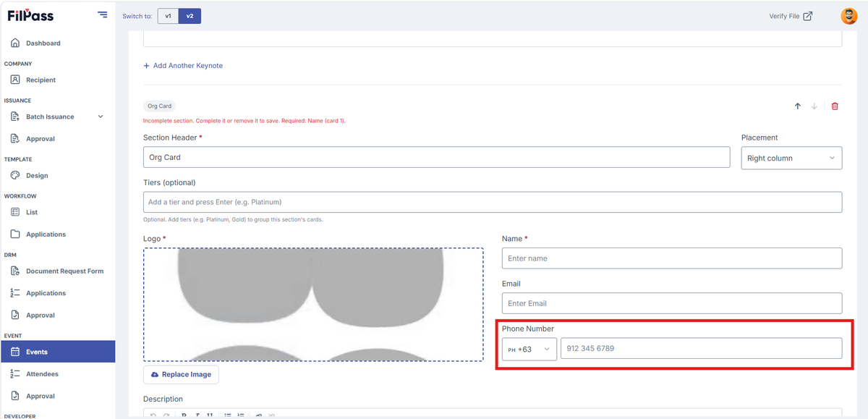Click the Tiers optional hint text

coord(233,219)
